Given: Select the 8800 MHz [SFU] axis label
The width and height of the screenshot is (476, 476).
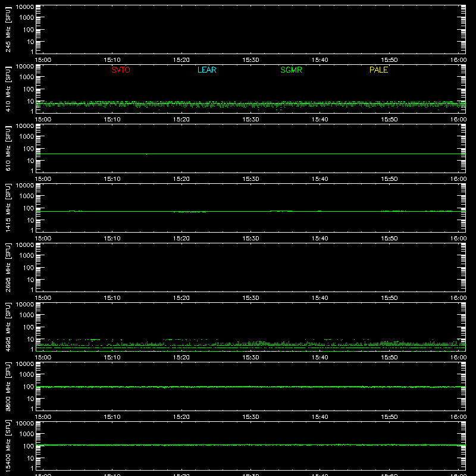Looking at the screenshot, I should [8, 386].
